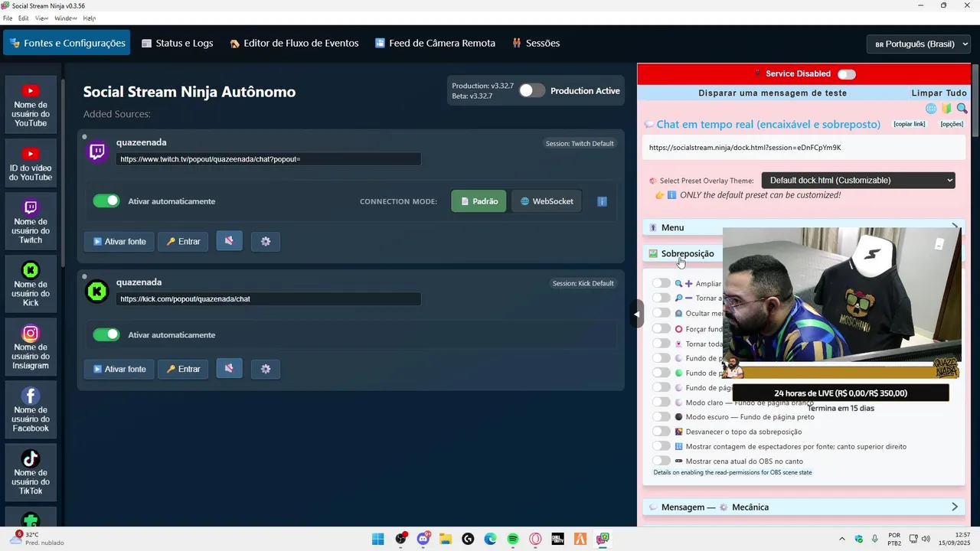Click Ativar fonte for quazenada Kick

pyautogui.click(x=119, y=369)
